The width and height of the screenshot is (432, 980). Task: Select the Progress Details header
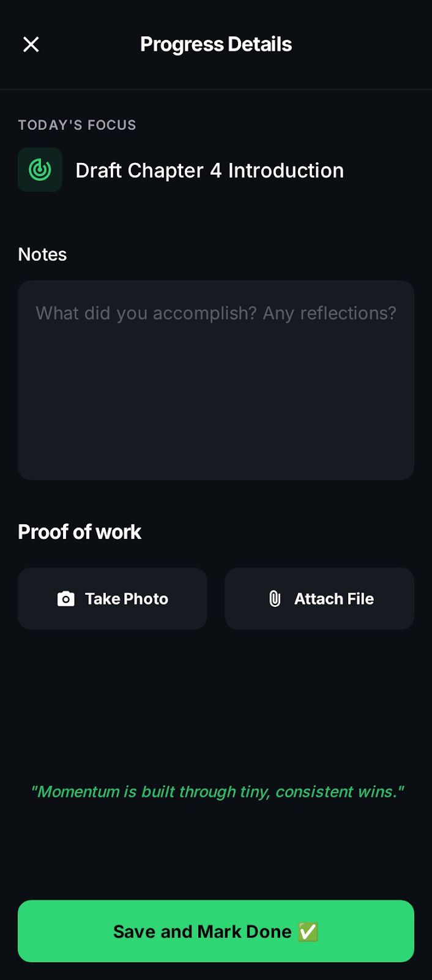click(216, 44)
